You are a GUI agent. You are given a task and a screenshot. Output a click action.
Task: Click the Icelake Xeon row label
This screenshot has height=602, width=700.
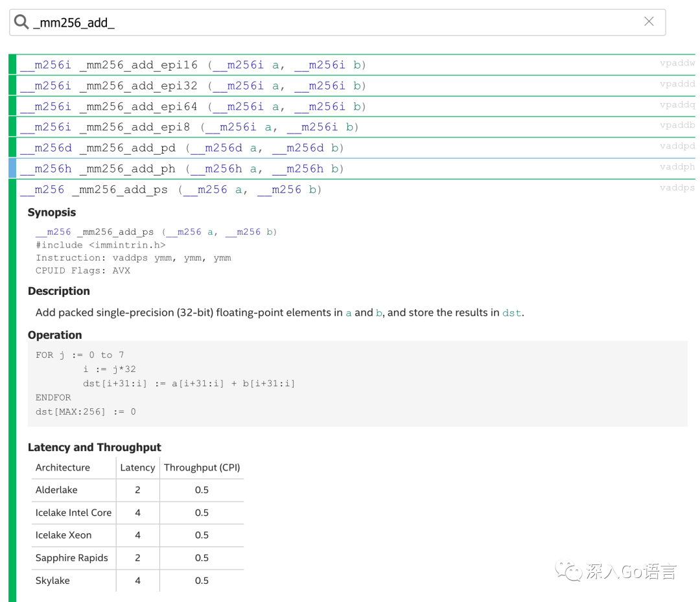[x=64, y=535]
